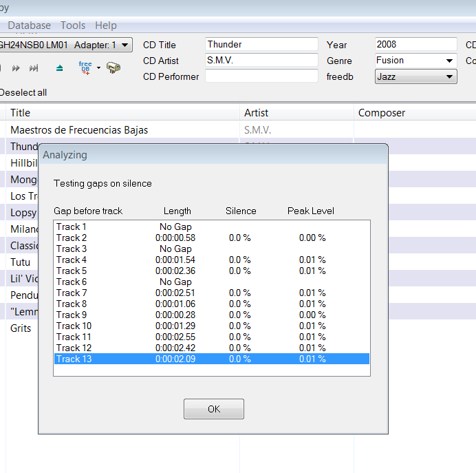Open the Database menu
Screen dimensions: 476x473
pyautogui.click(x=29, y=25)
